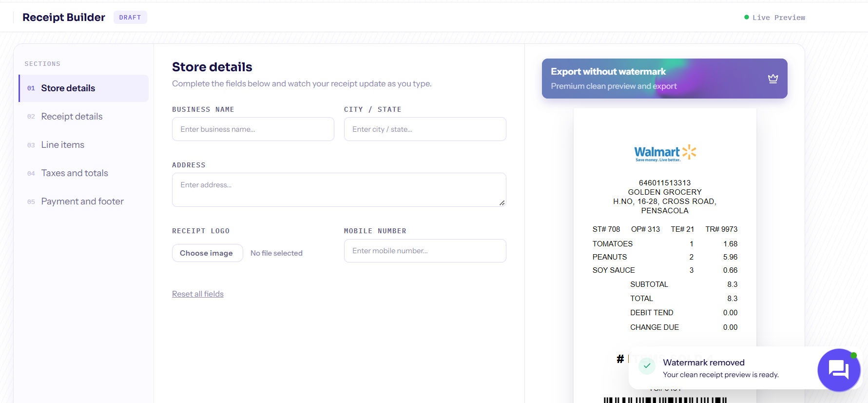Click the SECTIONS sidebar header
The image size is (868, 403).
point(42,64)
